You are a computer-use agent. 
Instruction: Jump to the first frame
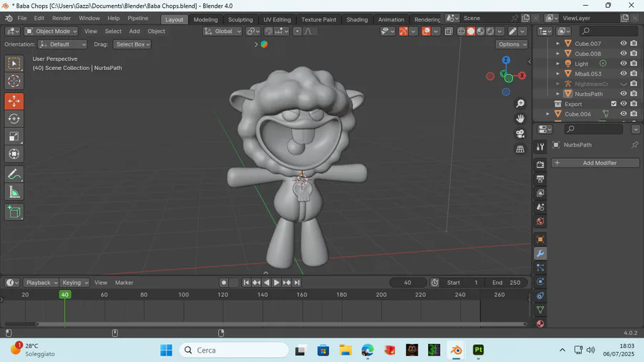[246, 283]
